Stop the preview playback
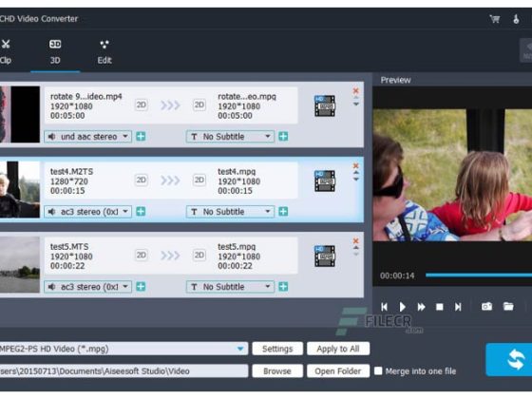The height and width of the screenshot is (399, 532). click(x=439, y=307)
